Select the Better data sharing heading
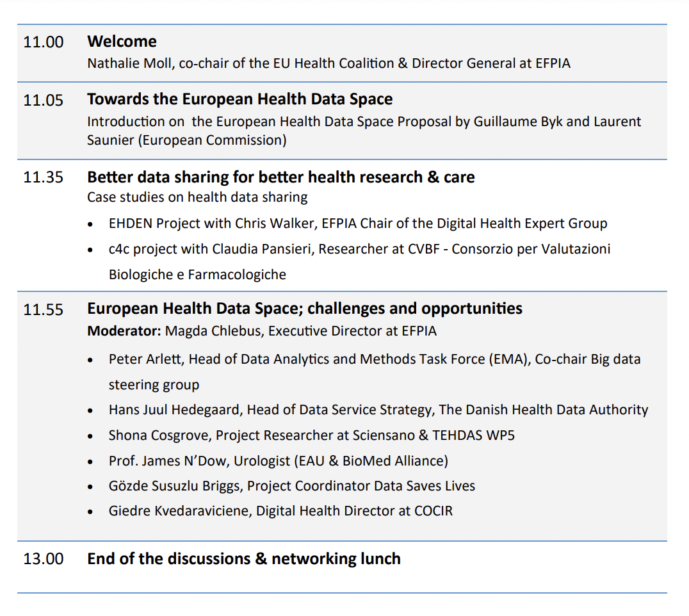The image size is (689, 616). click(280, 177)
